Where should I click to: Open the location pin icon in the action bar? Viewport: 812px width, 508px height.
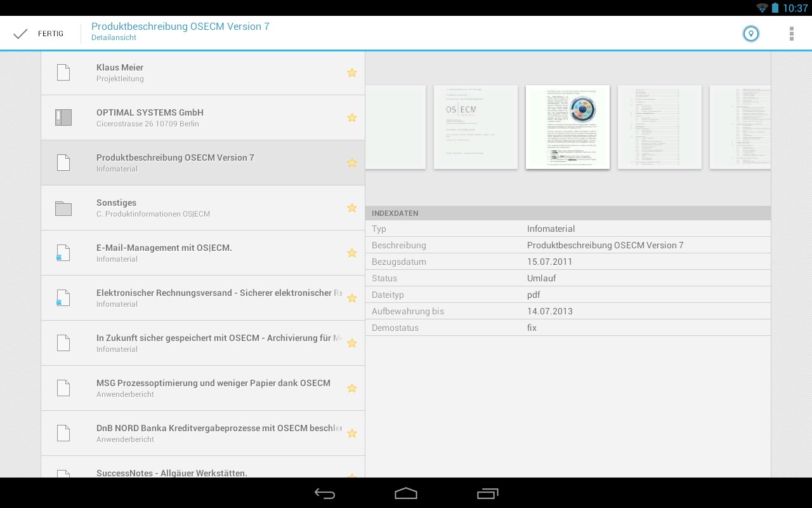coord(751,34)
